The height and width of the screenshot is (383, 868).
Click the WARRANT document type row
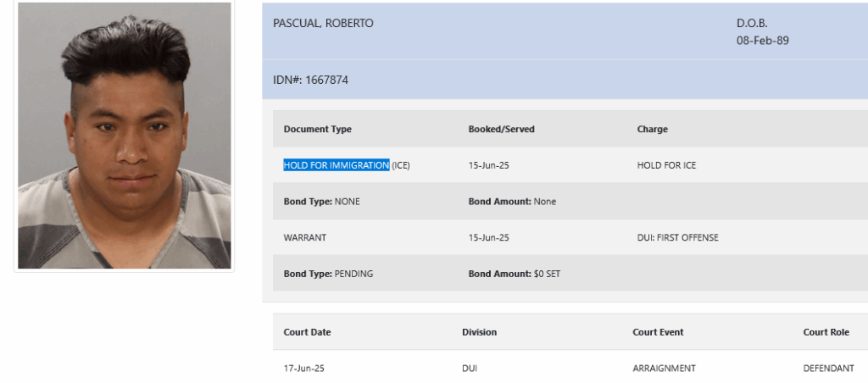[x=570, y=237]
